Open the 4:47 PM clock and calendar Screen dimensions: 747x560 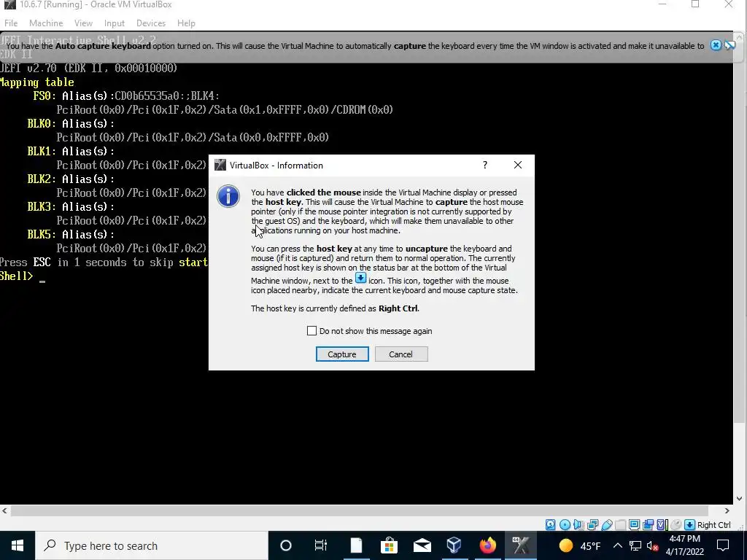point(684,545)
